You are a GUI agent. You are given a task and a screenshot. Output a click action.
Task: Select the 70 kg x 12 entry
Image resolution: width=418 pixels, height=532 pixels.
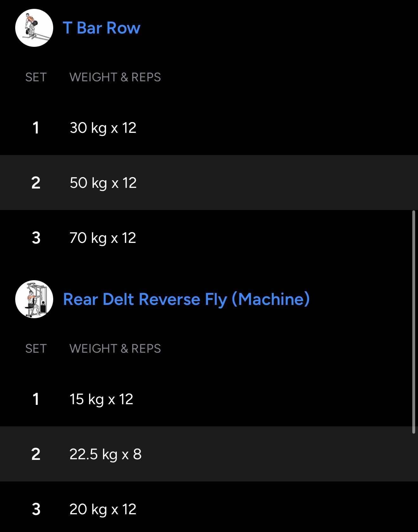point(103,238)
